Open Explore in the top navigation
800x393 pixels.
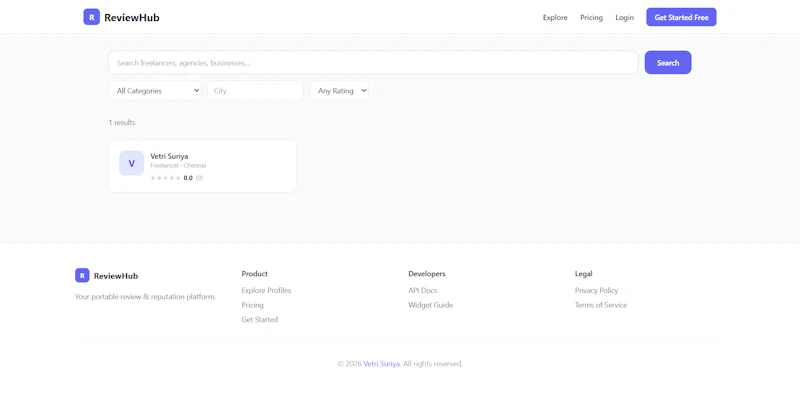[x=555, y=17]
